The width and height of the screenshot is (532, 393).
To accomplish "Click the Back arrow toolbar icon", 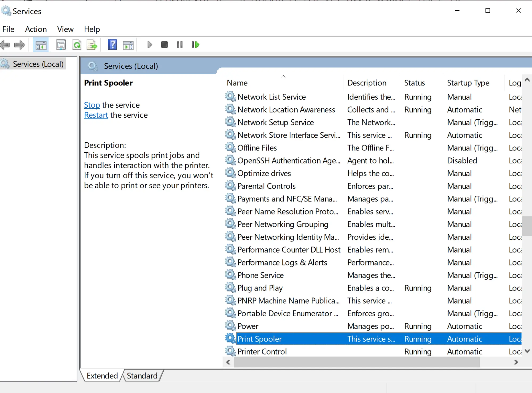I will point(5,45).
